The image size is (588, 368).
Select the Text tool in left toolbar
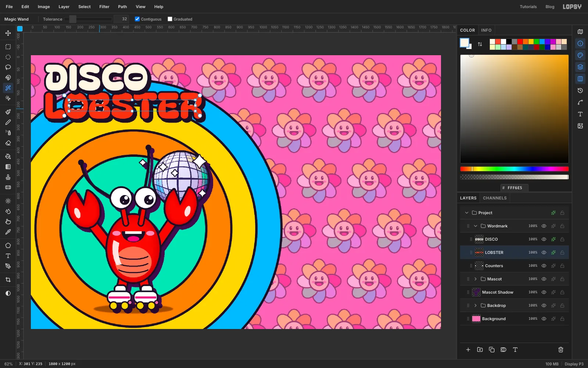8,256
